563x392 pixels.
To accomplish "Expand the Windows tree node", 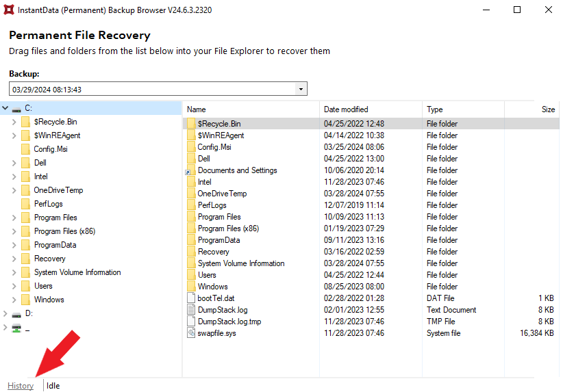I will click(14, 300).
